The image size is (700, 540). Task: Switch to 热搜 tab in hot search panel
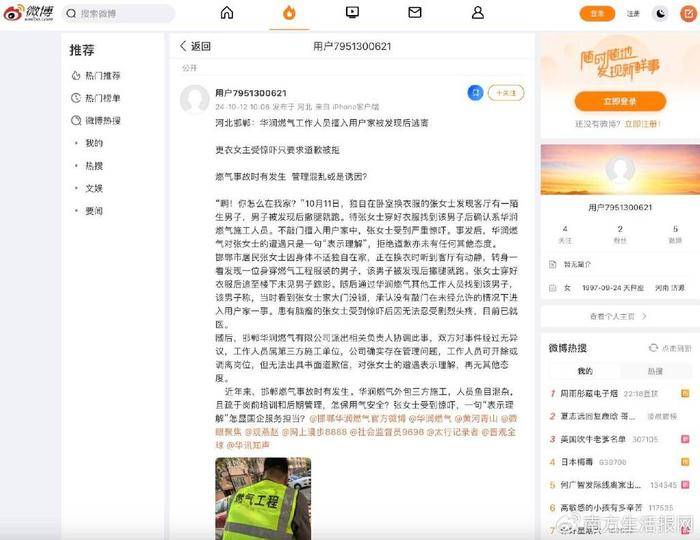[x=653, y=370]
